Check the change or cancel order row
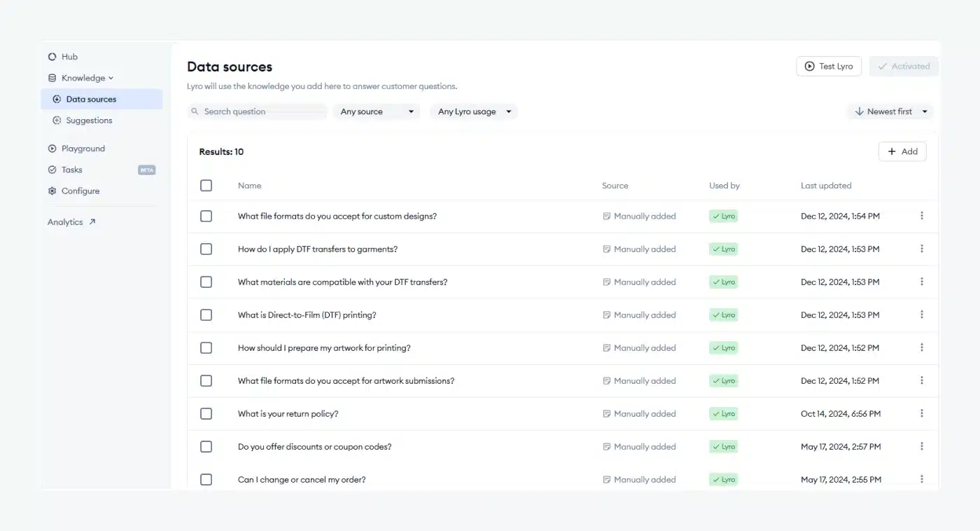980x531 pixels. tap(206, 480)
